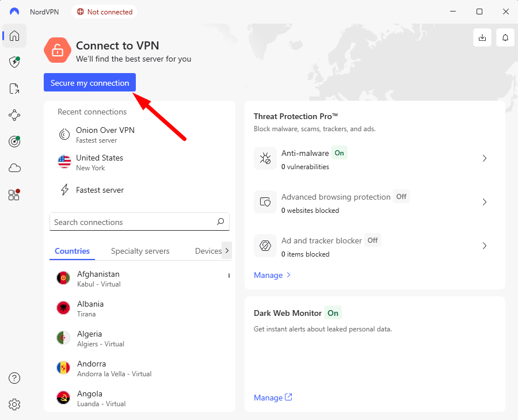Screen dimensions: 518x420
Task: Open the Threat Protection shield icon in sidebar
Action: [x=14, y=62]
